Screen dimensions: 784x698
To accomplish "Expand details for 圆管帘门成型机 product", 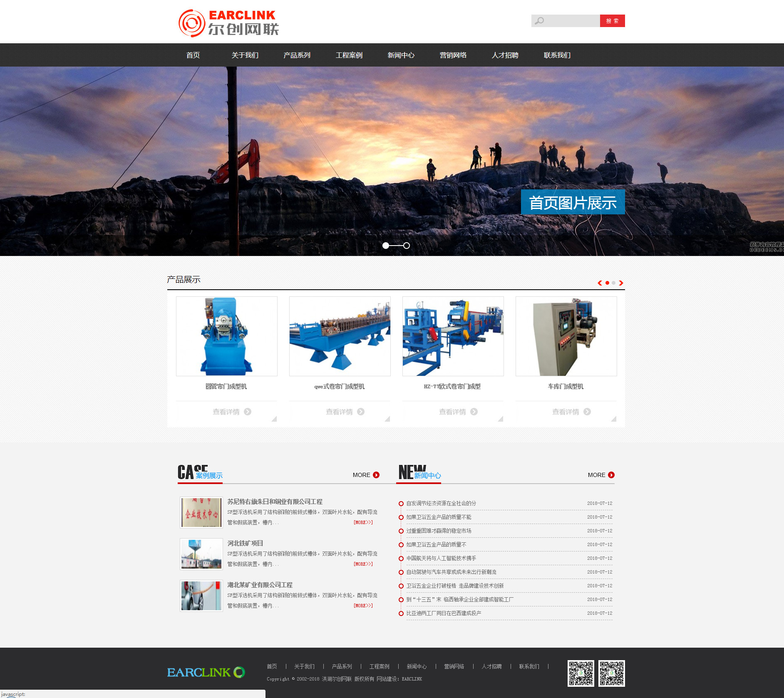I will (x=231, y=412).
